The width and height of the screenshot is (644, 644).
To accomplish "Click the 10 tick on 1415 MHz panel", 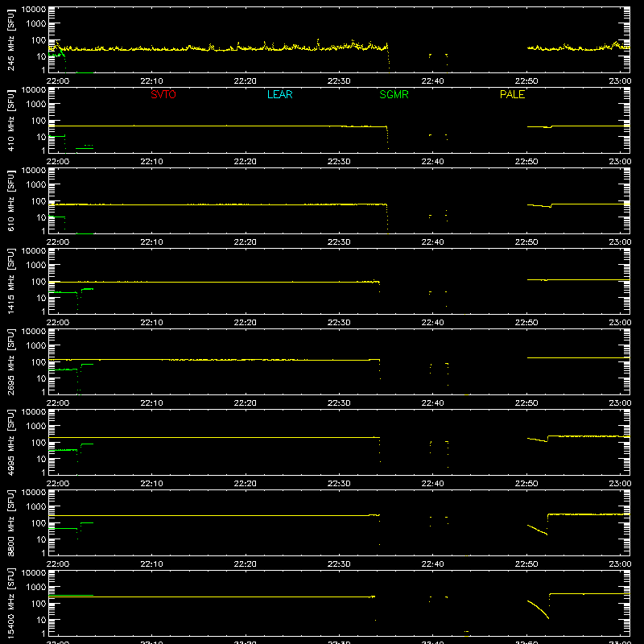I will (41, 298).
